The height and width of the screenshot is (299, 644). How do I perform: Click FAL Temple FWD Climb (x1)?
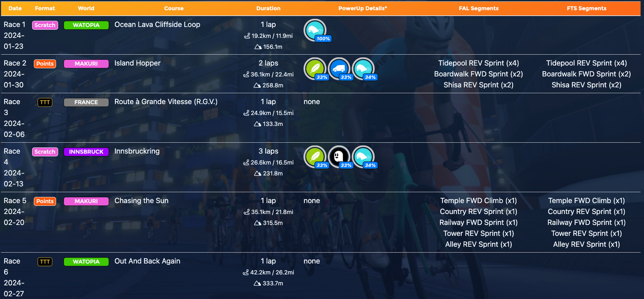479,201
